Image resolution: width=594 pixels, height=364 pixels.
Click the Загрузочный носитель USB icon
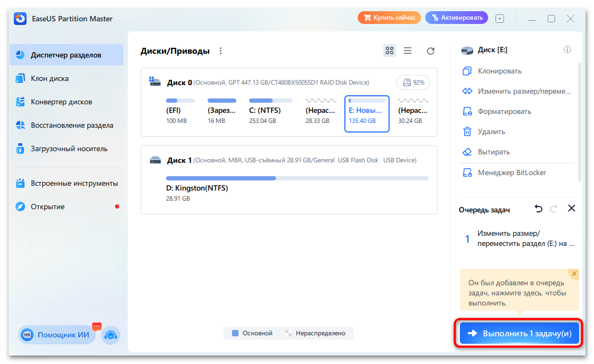pyautogui.click(x=20, y=148)
